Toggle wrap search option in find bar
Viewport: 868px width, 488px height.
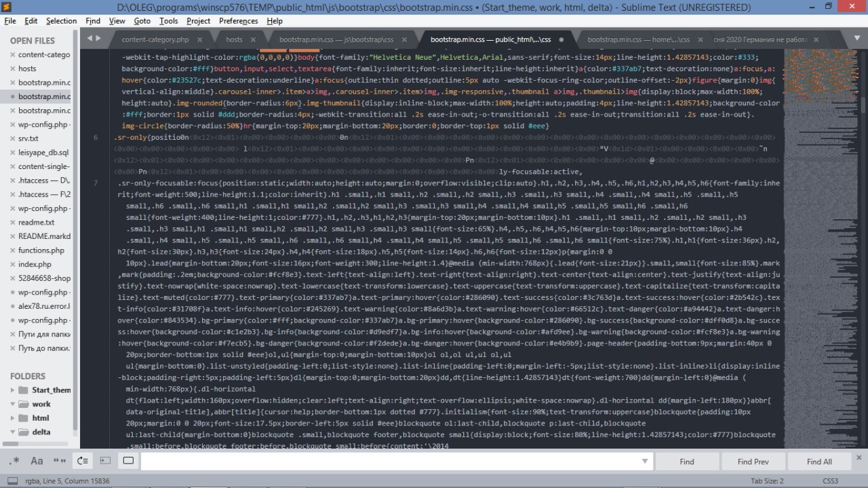click(x=83, y=461)
